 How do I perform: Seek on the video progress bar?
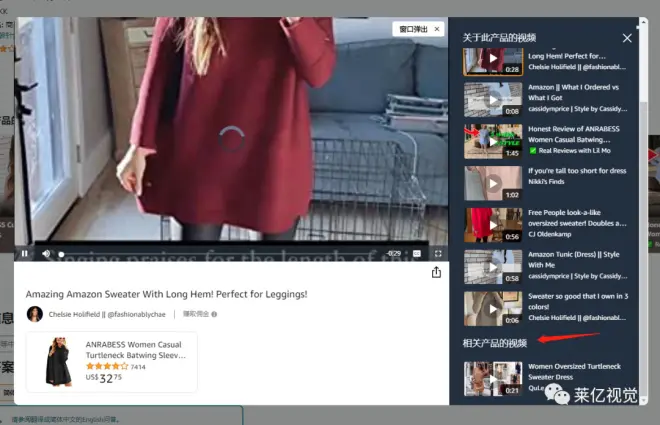point(220,254)
